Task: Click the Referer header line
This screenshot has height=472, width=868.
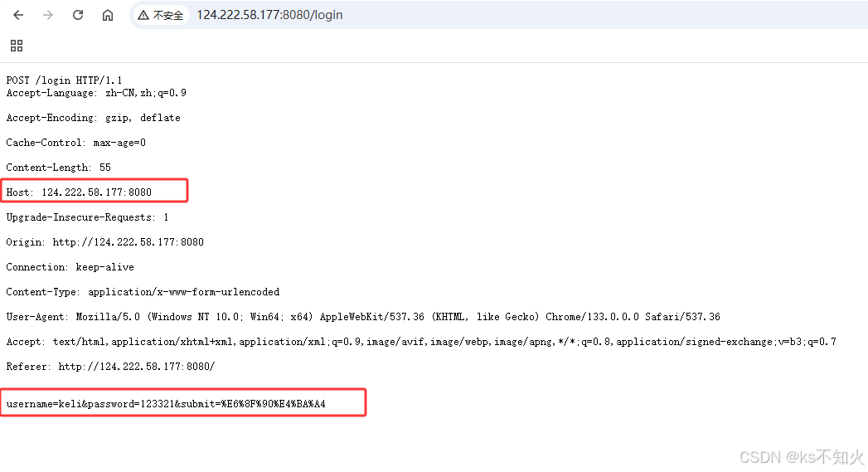Action: click(111, 367)
